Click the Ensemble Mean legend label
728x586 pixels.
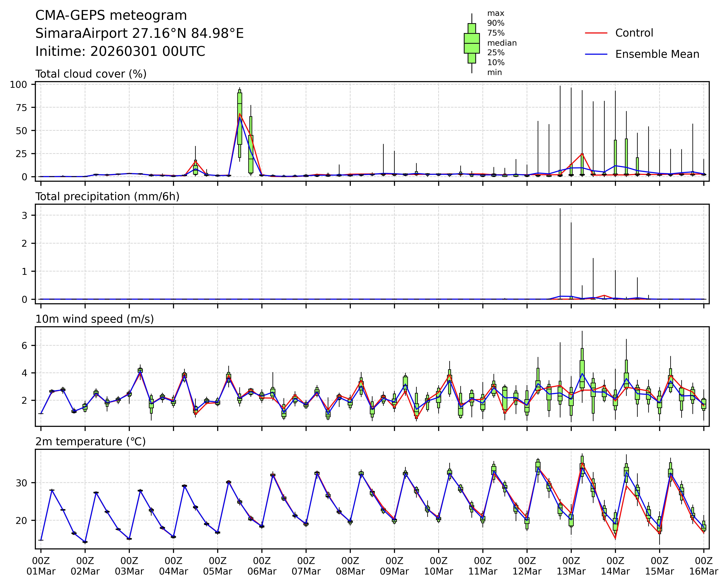pyautogui.click(x=657, y=54)
